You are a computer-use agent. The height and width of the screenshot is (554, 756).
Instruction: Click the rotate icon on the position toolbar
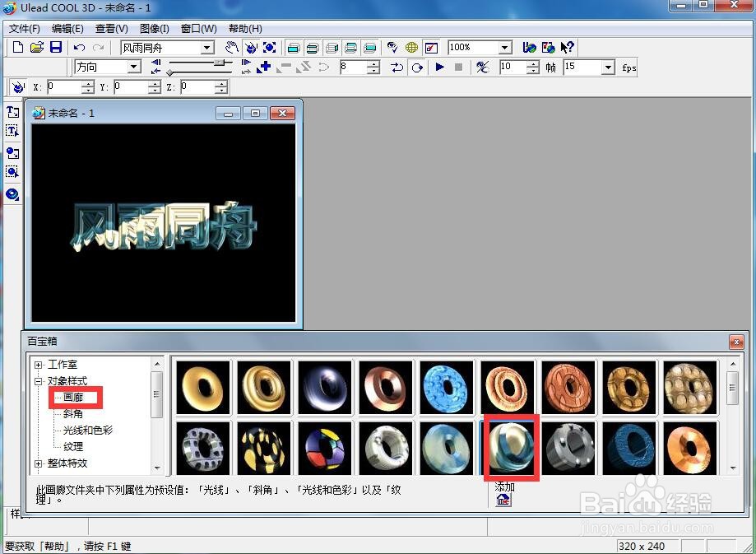[18, 87]
